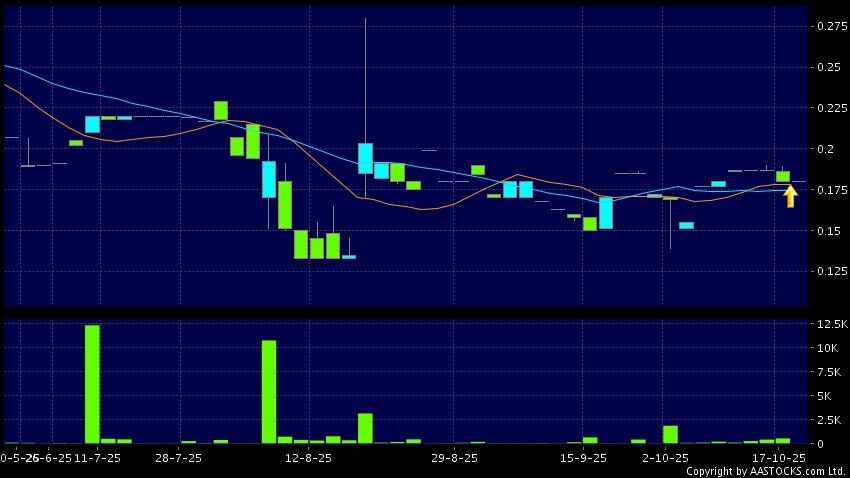Click the second-tallest volume bar near 12-8-25
Viewport: 850px width, 478px height.
tap(268, 392)
